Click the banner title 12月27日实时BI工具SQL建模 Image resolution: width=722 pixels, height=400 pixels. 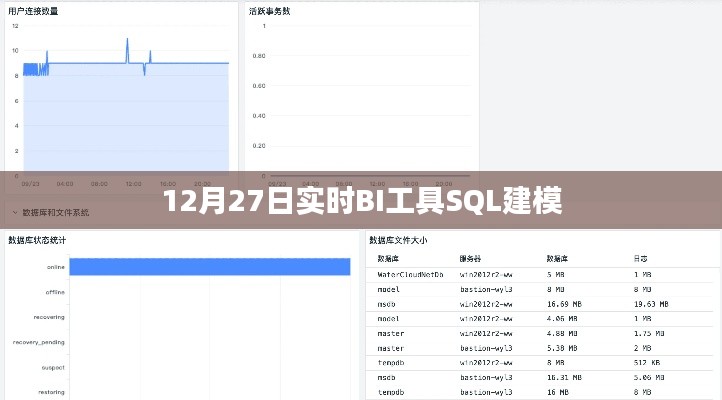click(361, 201)
